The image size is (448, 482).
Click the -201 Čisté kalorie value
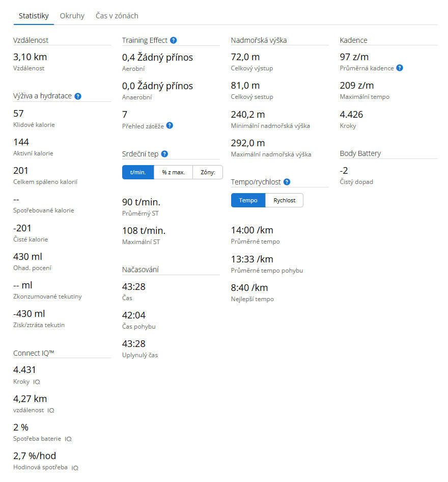[x=22, y=228]
